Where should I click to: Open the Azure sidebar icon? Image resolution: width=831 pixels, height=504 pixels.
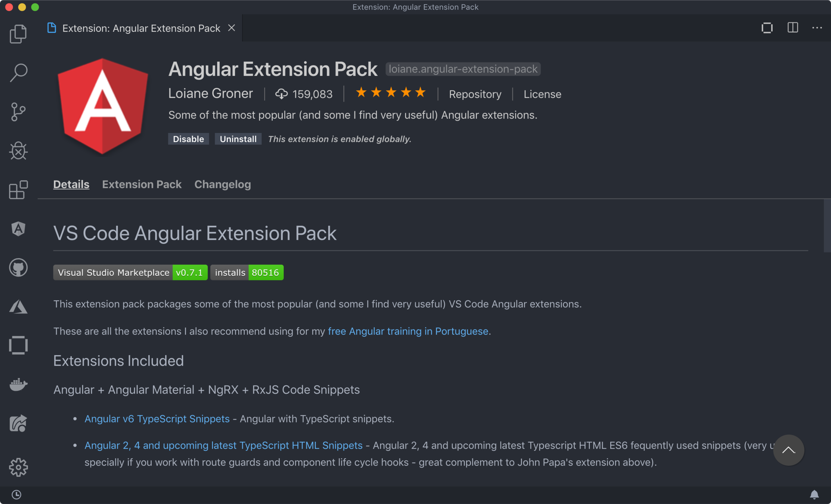click(18, 307)
